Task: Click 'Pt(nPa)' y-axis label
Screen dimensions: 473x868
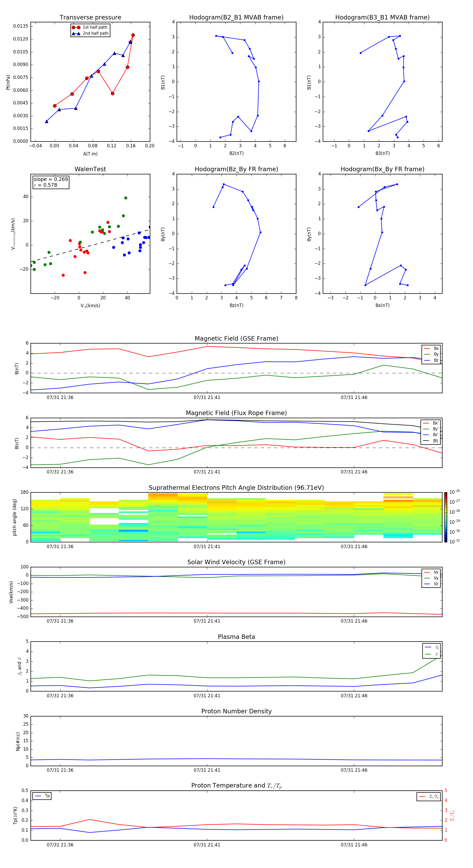Action: 8,82
